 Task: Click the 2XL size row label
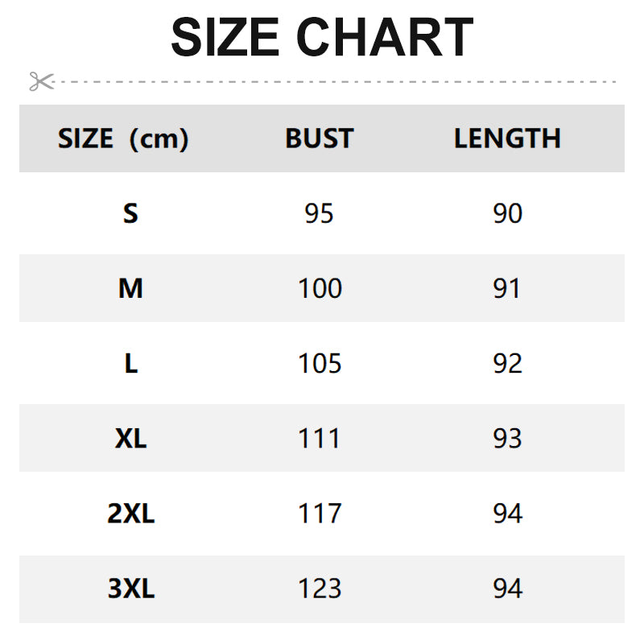coord(130,514)
